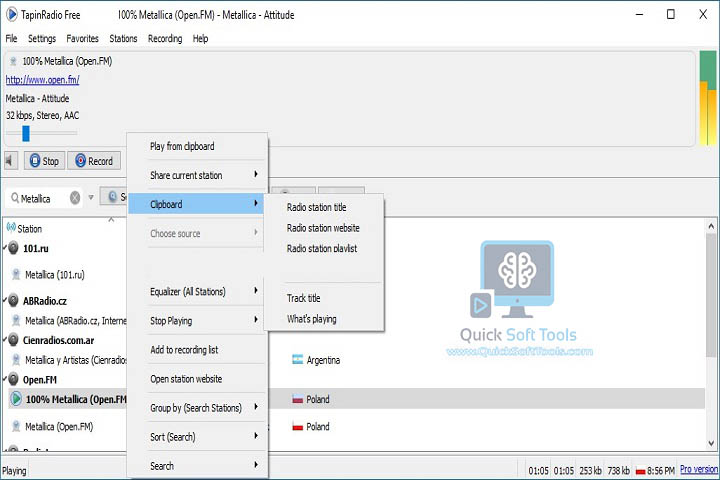Expand Share current station submenu
This screenshot has height=480, width=720.
coord(256,175)
